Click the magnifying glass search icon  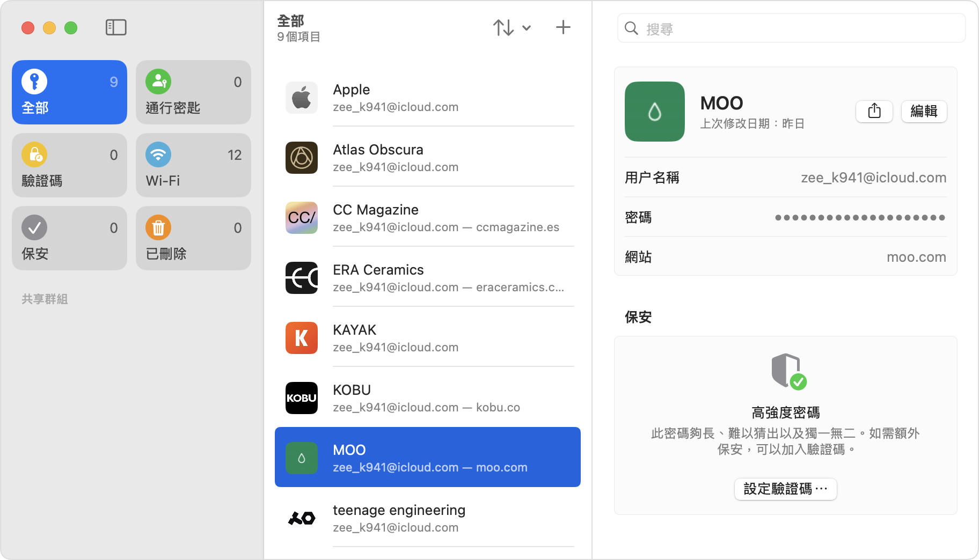[632, 28]
